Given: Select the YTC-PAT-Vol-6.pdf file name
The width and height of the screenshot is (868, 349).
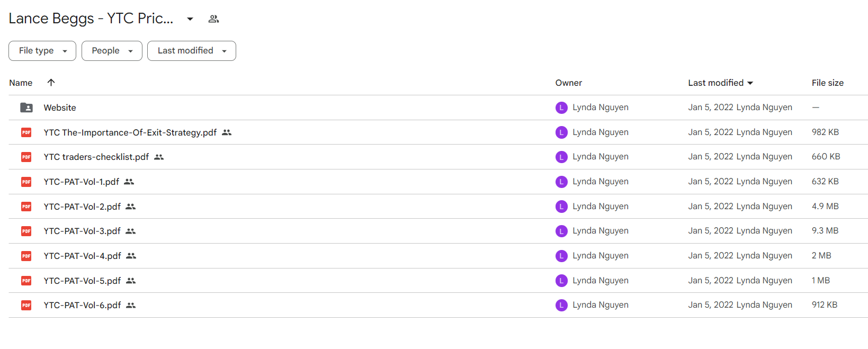Looking at the screenshot, I should point(82,305).
